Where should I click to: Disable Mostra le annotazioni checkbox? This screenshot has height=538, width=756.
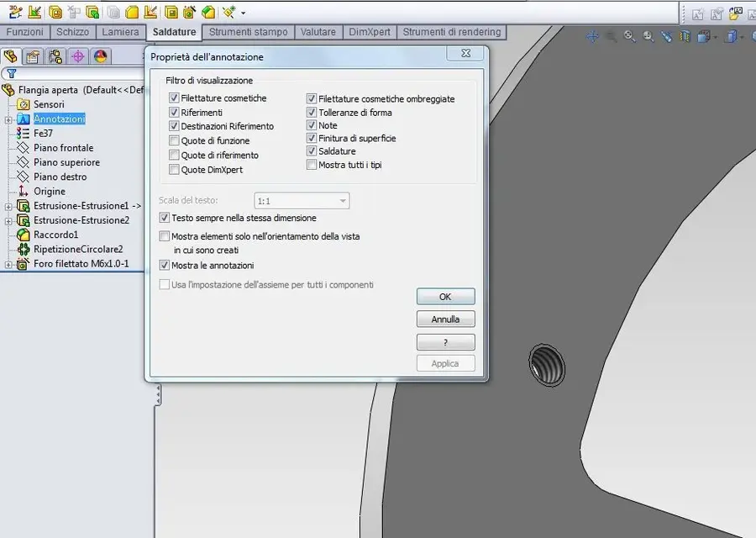click(165, 265)
